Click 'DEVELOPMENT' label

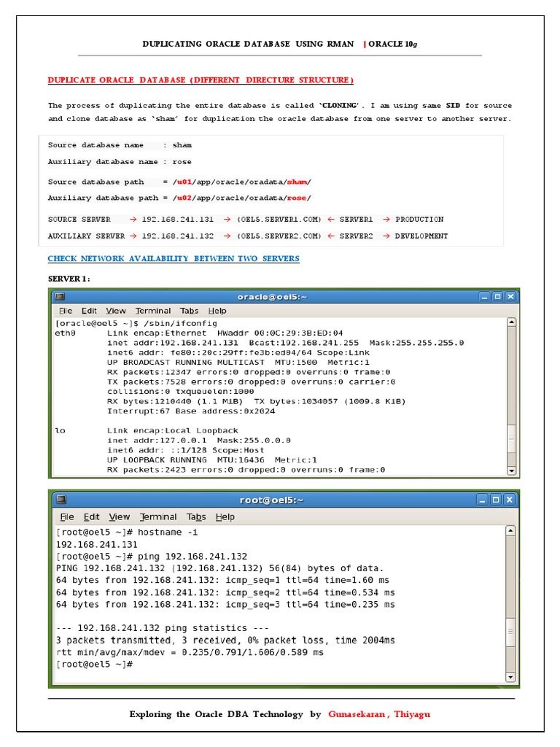point(421,236)
